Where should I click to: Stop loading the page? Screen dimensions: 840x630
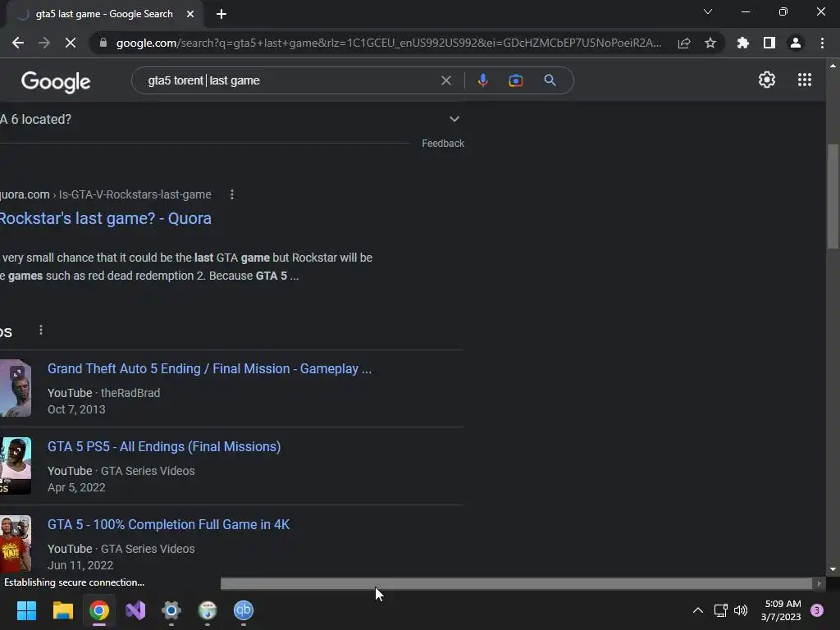71,43
